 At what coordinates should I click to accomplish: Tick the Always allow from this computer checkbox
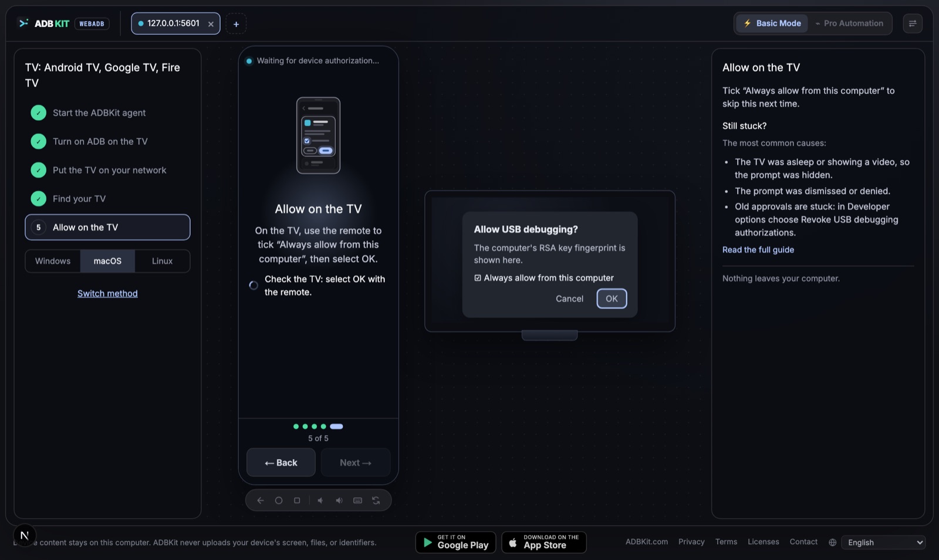point(478,278)
